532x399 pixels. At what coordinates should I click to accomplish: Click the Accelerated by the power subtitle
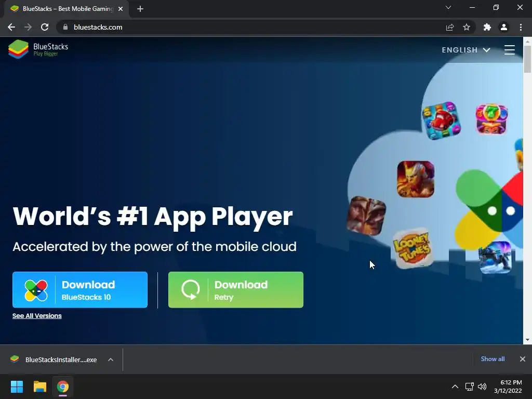(x=154, y=247)
